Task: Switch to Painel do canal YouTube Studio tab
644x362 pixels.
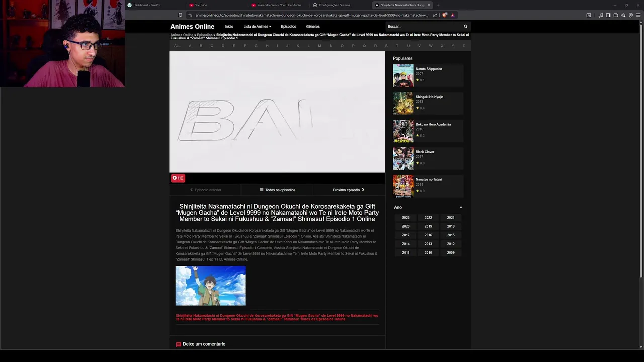Action: tap(278, 5)
